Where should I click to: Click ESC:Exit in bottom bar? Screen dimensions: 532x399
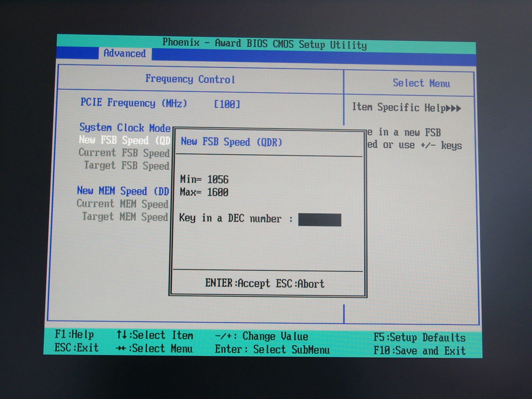coord(76,348)
